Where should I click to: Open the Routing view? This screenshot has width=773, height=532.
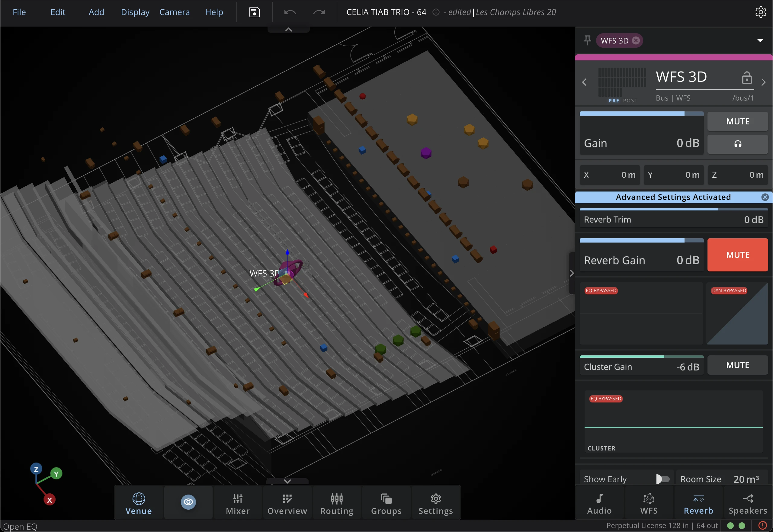click(337, 503)
